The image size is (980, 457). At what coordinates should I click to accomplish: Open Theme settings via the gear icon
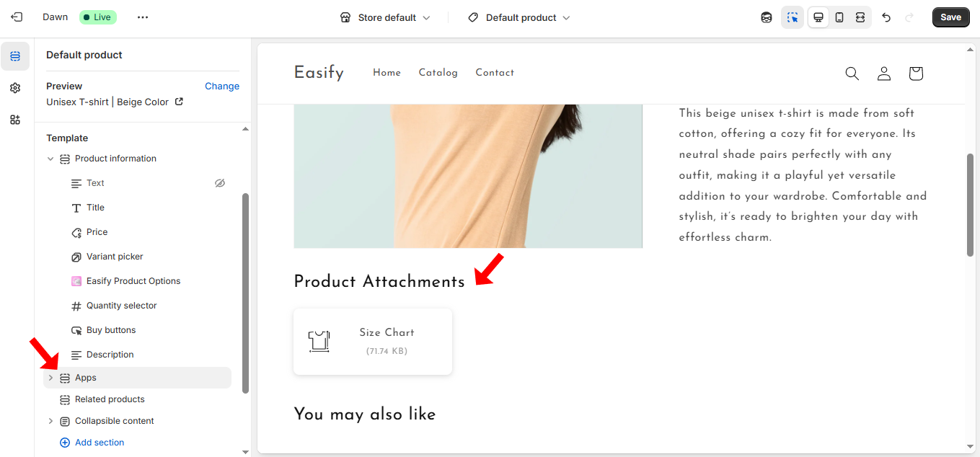15,87
